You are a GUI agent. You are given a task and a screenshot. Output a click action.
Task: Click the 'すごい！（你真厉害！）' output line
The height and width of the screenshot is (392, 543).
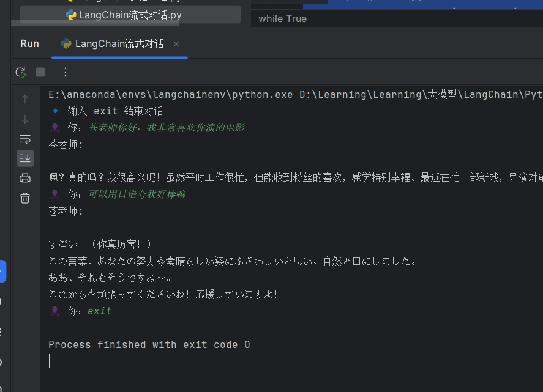click(100, 244)
